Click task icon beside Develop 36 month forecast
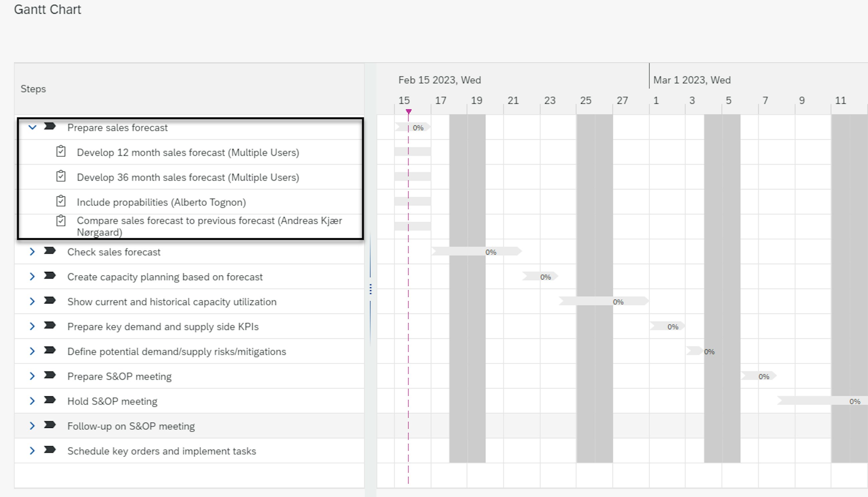The height and width of the screenshot is (497, 868). pyautogui.click(x=61, y=176)
